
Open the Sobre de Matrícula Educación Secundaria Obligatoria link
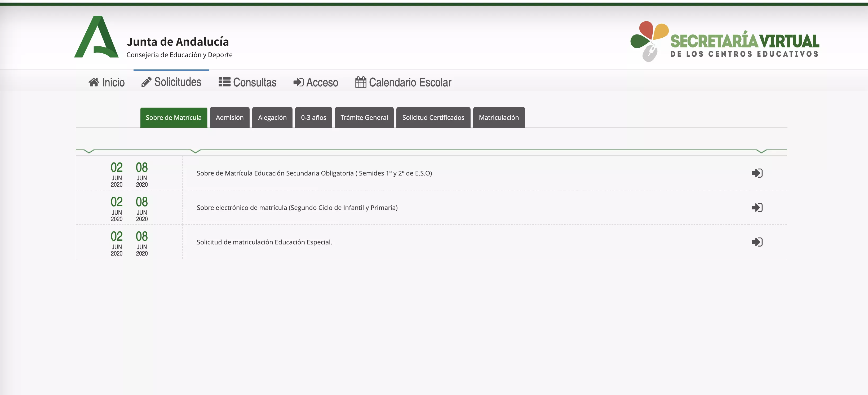pyautogui.click(x=314, y=173)
